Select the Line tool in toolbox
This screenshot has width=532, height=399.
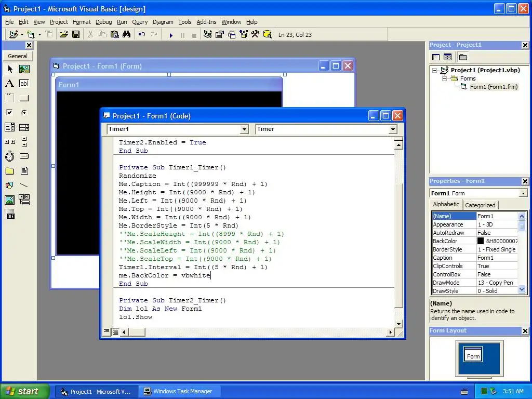[x=24, y=185]
